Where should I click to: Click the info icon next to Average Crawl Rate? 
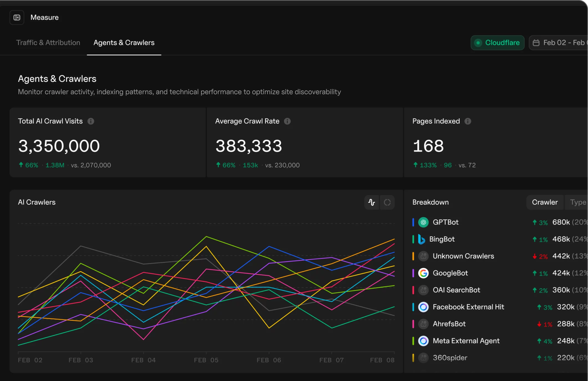click(287, 121)
